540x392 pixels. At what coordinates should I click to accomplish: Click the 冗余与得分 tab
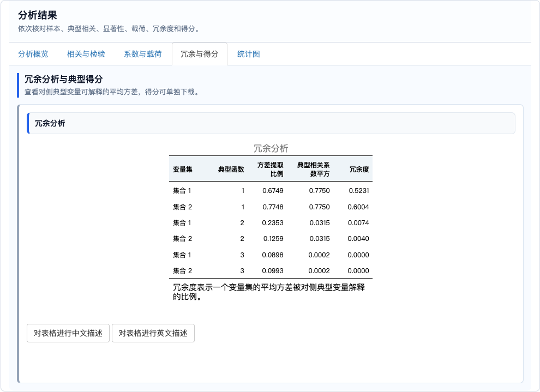pyautogui.click(x=200, y=54)
